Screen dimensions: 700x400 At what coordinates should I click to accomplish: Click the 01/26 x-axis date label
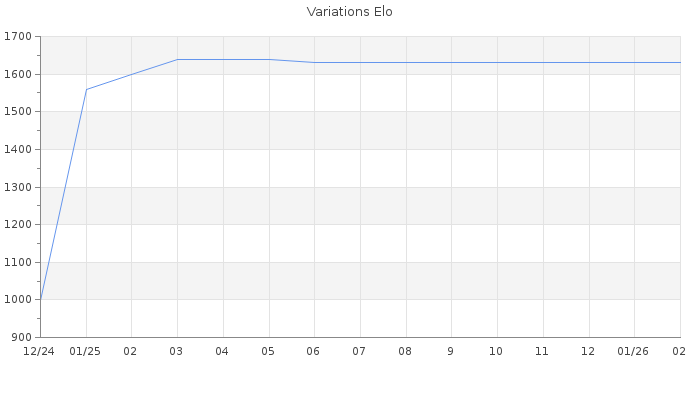coord(634,352)
